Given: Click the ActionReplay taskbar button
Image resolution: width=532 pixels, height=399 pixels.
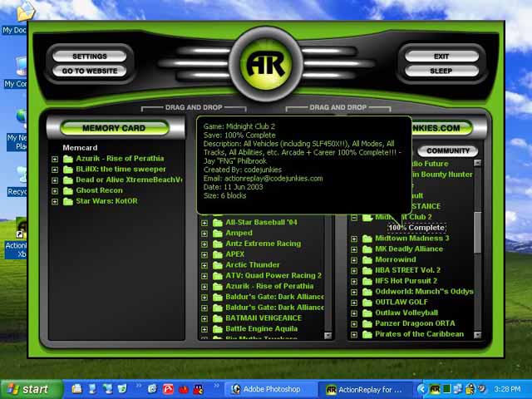Looking at the screenshot, I should pyautogui.click(x=366, y=390).
